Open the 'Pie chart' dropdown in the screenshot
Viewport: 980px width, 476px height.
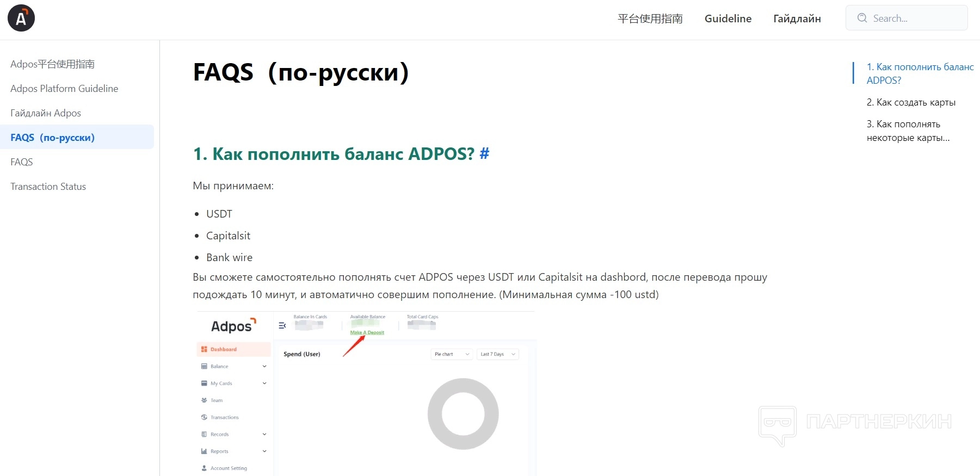[452, 354]
